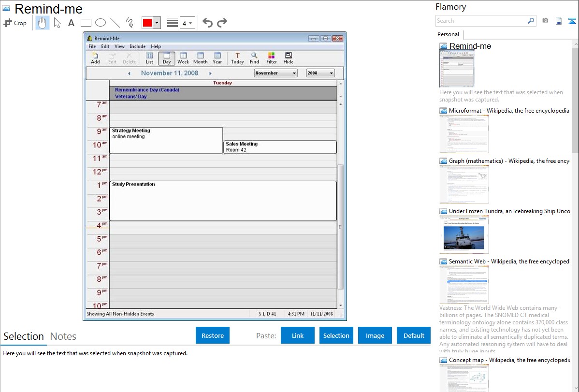This screenshot has height=392, width=579.
Task: Switch to the Selection tab
Action: (x=24, y=336)
